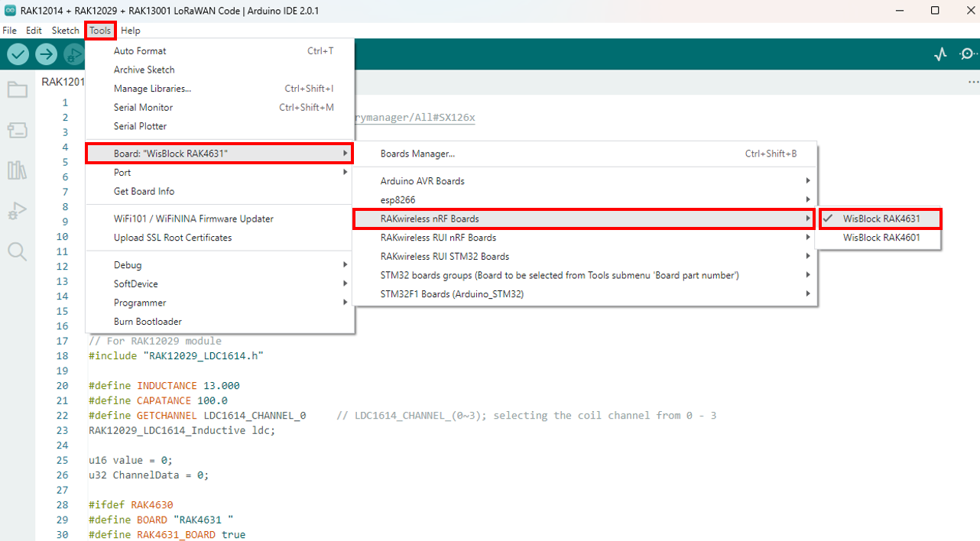Screen dimensions: 980x541
Task: Open the Search sidebar icon
Action: (x=17, y=251)
